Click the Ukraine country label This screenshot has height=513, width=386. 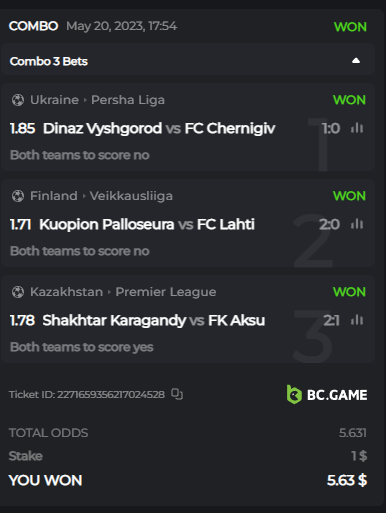click(x=54, y=100)
